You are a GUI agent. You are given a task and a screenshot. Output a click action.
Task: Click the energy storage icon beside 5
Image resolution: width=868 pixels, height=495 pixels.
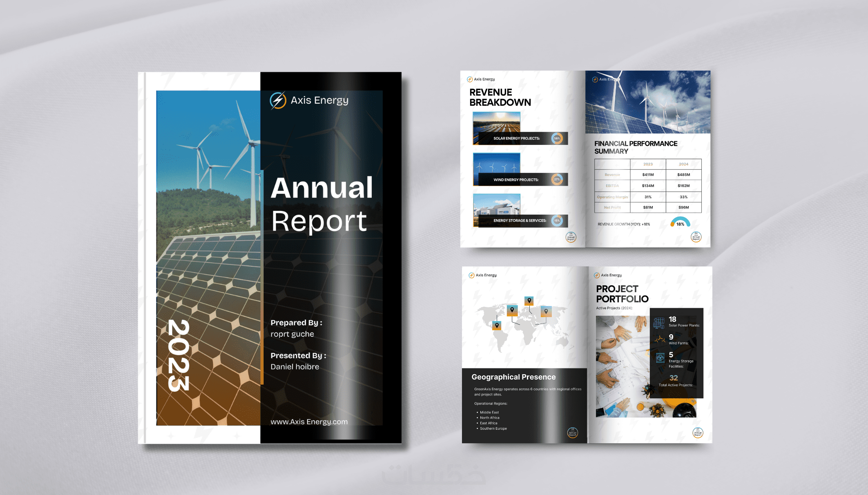tap(660, 358)
